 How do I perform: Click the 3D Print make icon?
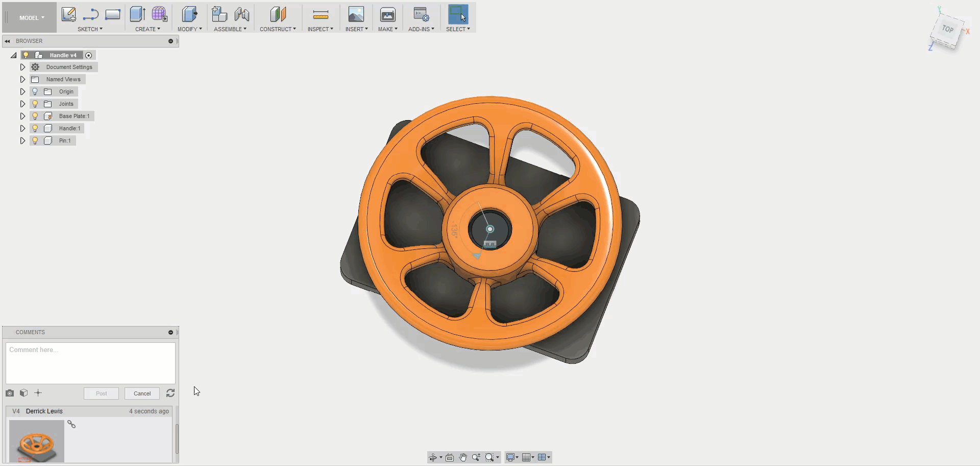coord(388,15)
